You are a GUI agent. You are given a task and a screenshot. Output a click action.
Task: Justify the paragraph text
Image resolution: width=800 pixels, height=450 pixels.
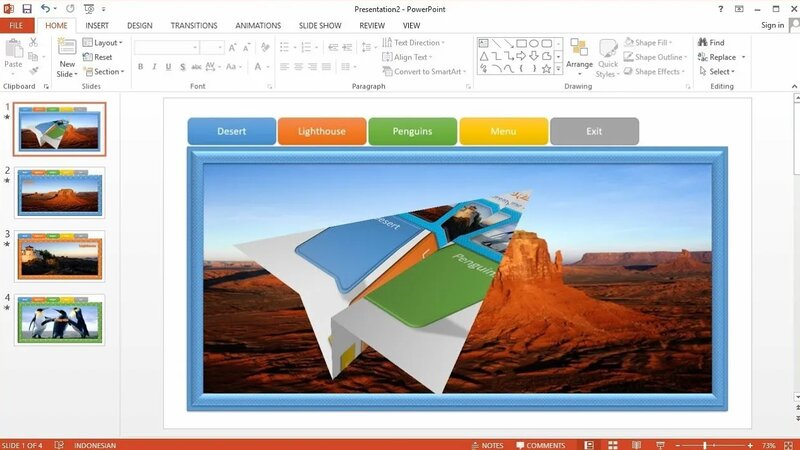click(326, 67)
